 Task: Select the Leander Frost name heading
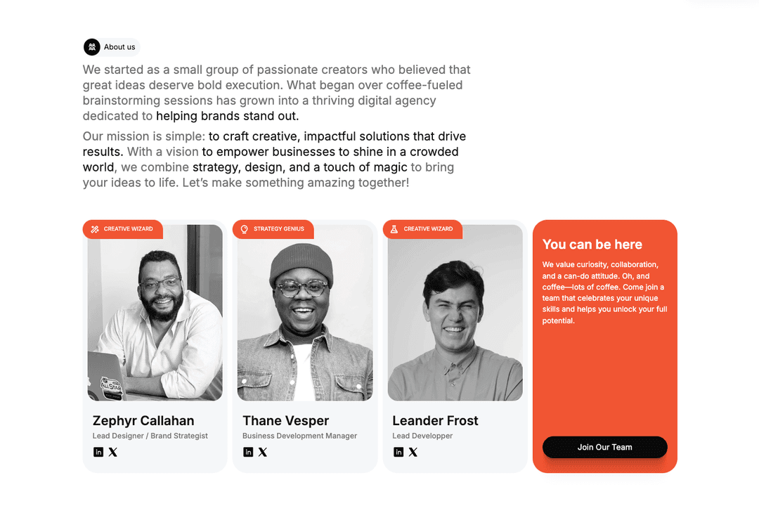(435, 421)
